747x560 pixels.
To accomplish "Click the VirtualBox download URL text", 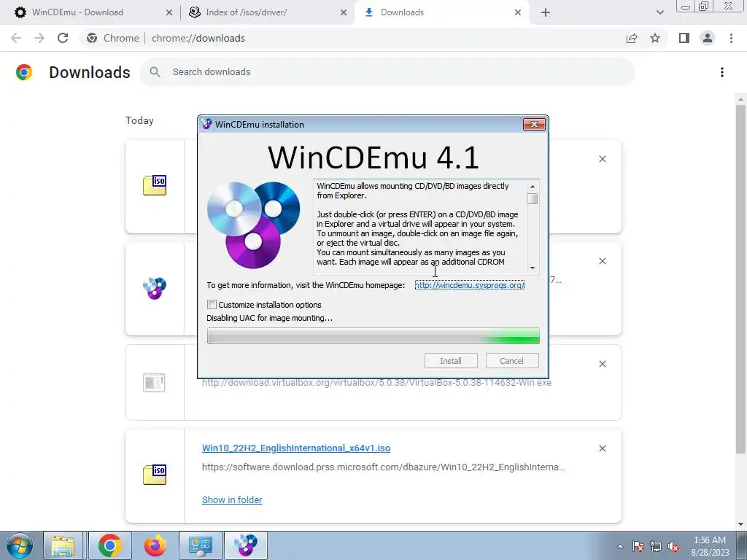I will [376, 383].
